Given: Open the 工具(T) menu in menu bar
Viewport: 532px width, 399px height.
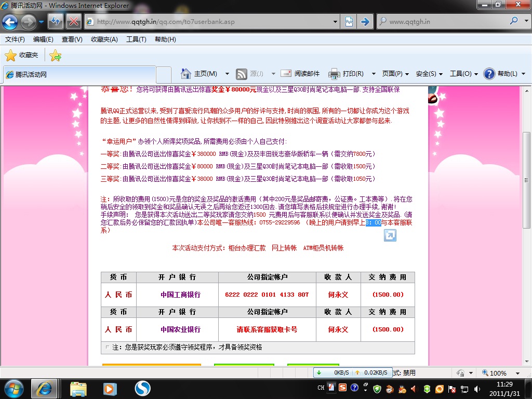Looking at the screenshot, I should click(x=136, y=39).
